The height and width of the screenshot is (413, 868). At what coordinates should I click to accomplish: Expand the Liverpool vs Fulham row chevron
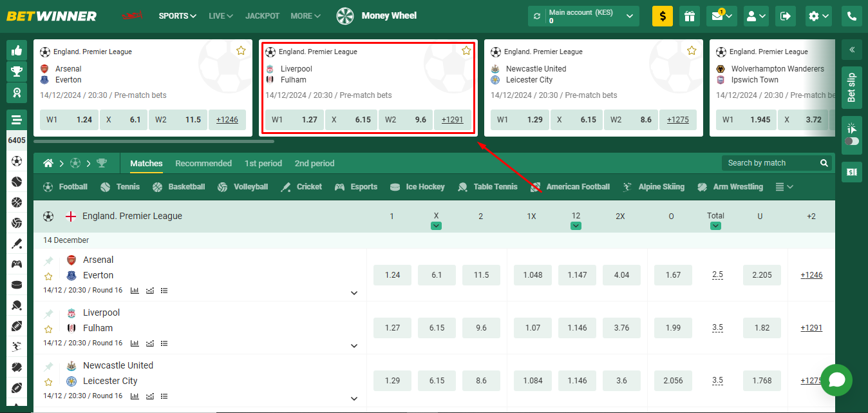click(354, 346)
